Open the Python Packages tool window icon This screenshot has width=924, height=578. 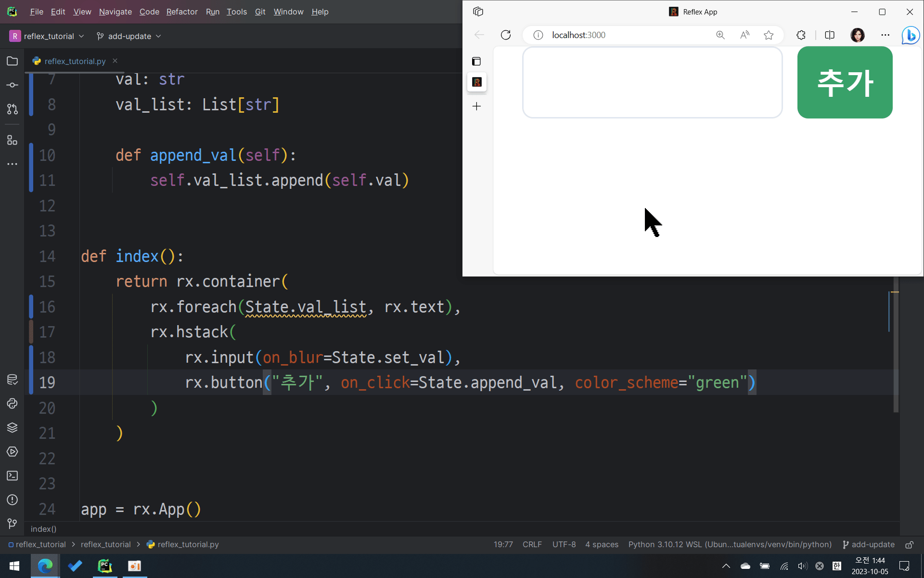tap(13, 428)
